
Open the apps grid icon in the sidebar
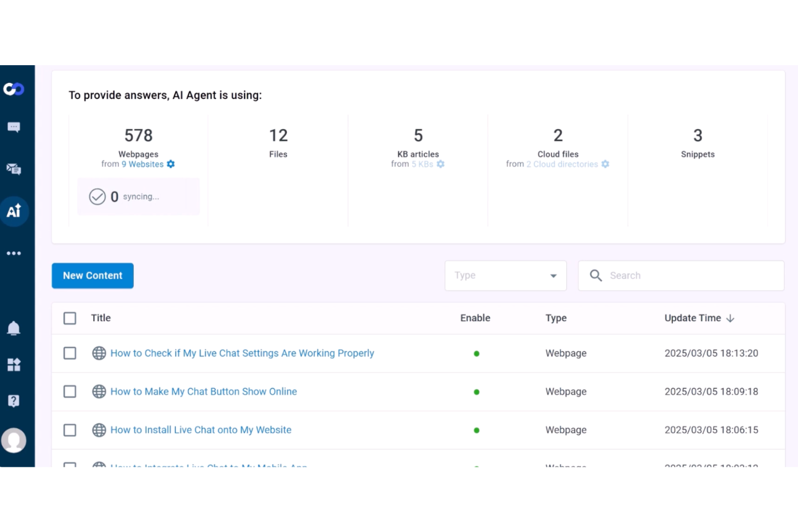[13, 364]
